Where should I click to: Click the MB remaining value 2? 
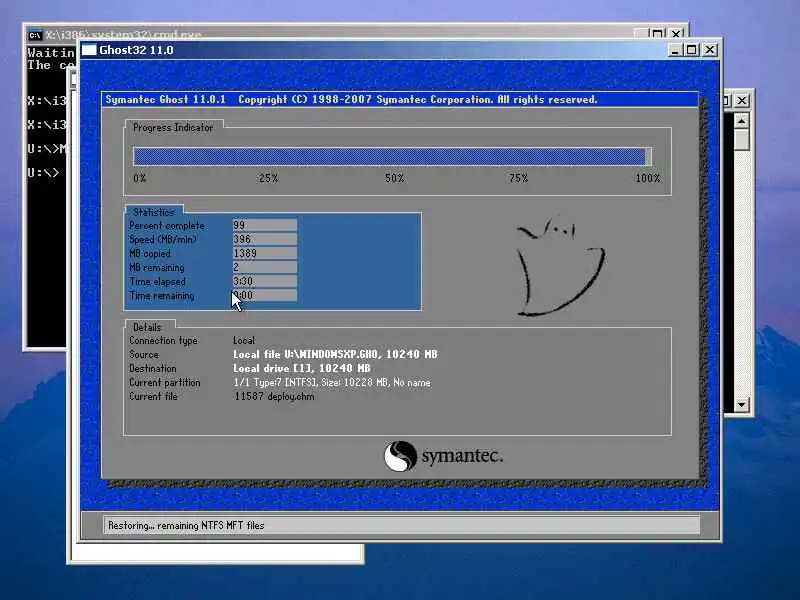264,267
